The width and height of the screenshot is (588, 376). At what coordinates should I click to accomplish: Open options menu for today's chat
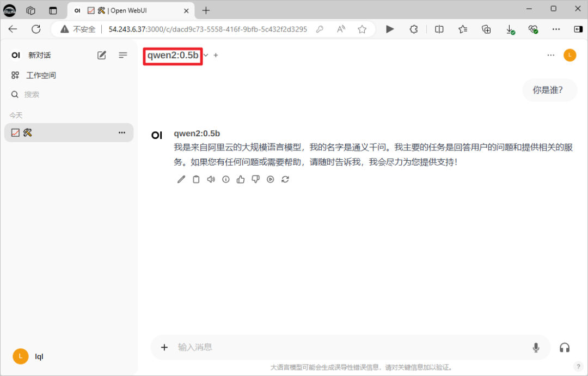pos(122,132)
